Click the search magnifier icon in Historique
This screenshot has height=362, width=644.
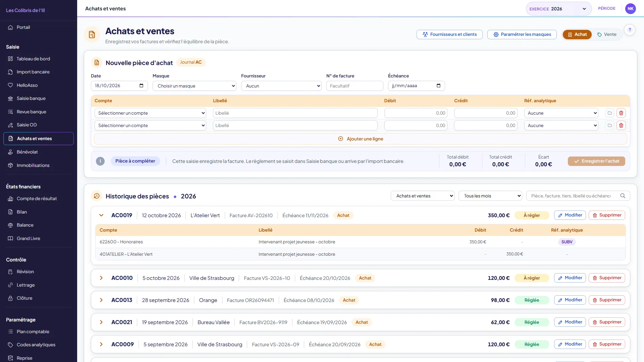pos(623,196)
